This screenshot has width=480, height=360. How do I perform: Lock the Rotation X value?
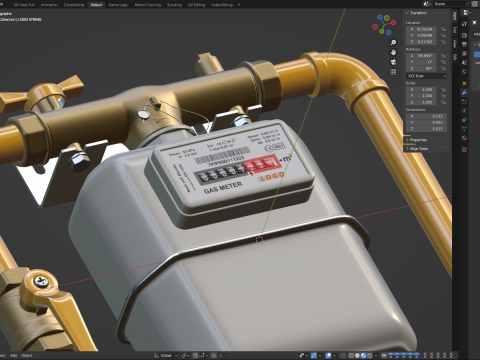point(443,56)
